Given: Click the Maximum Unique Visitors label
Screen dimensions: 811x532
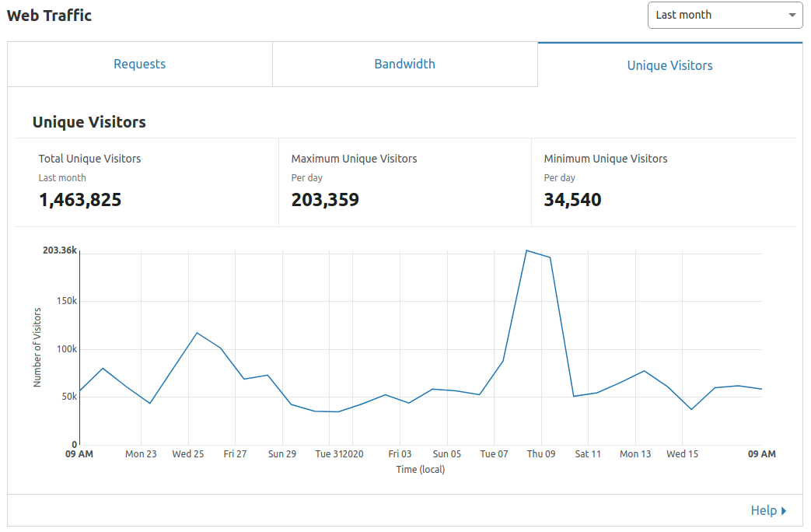Looking at the screenshot, I should 354,159.
